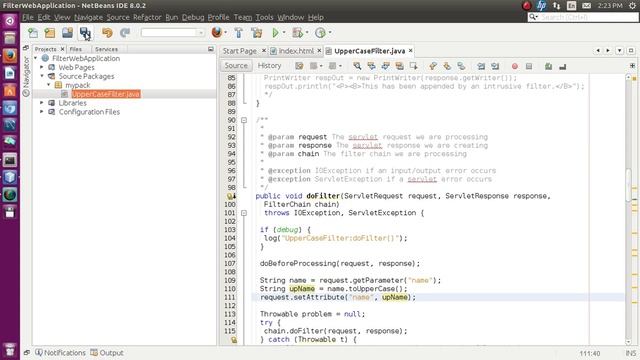The image size is (640, 360).
Task: Open the browser selector dropdown arrow
Action: point(225,33)
